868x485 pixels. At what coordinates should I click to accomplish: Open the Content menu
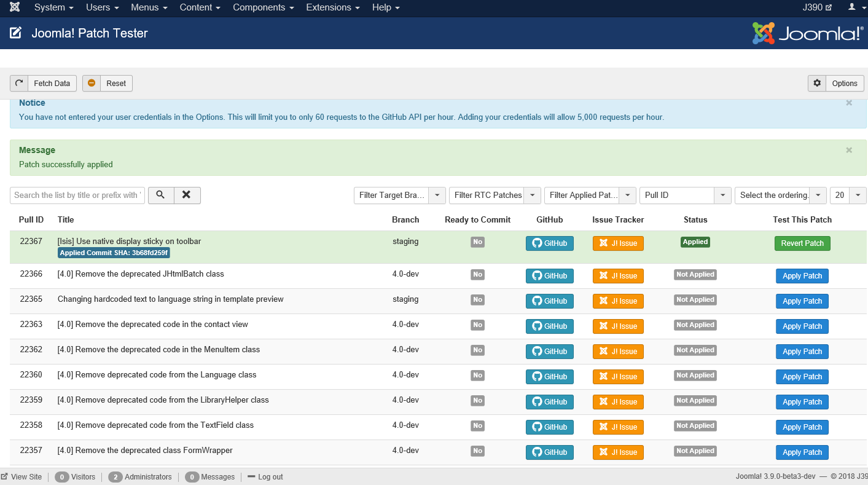200,7
